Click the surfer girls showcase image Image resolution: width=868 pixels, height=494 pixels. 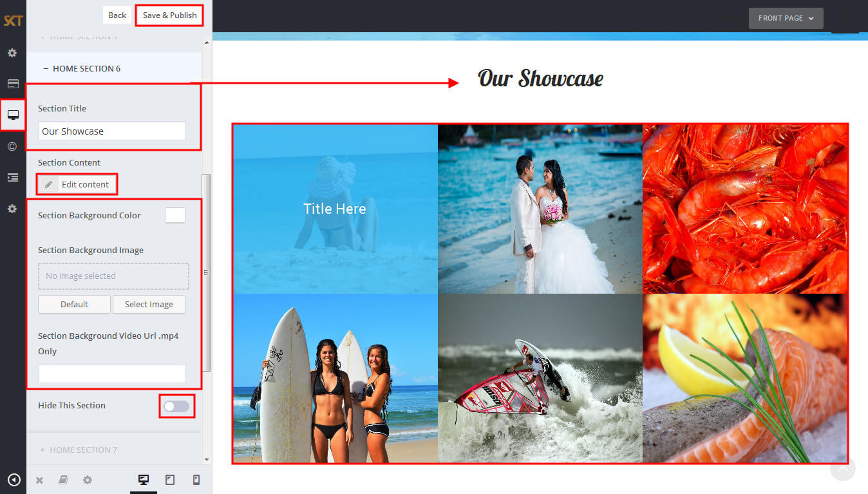pyautogui.click(x=335, y=378)
